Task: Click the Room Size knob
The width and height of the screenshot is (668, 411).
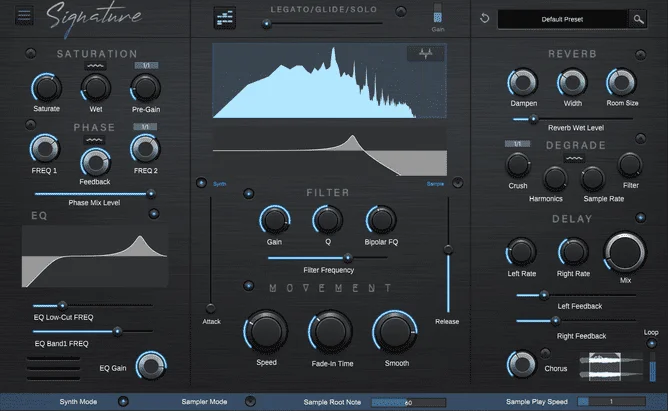Action: (x=622, y=82)
